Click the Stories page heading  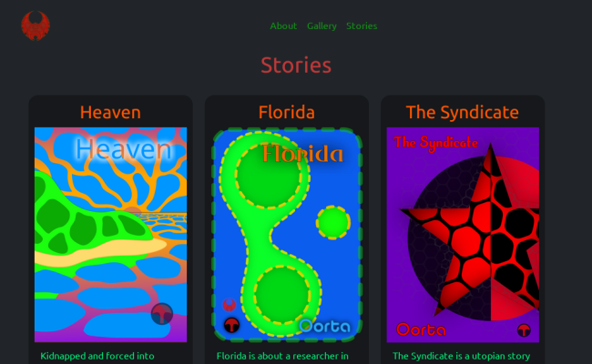(x=296, y=66)
